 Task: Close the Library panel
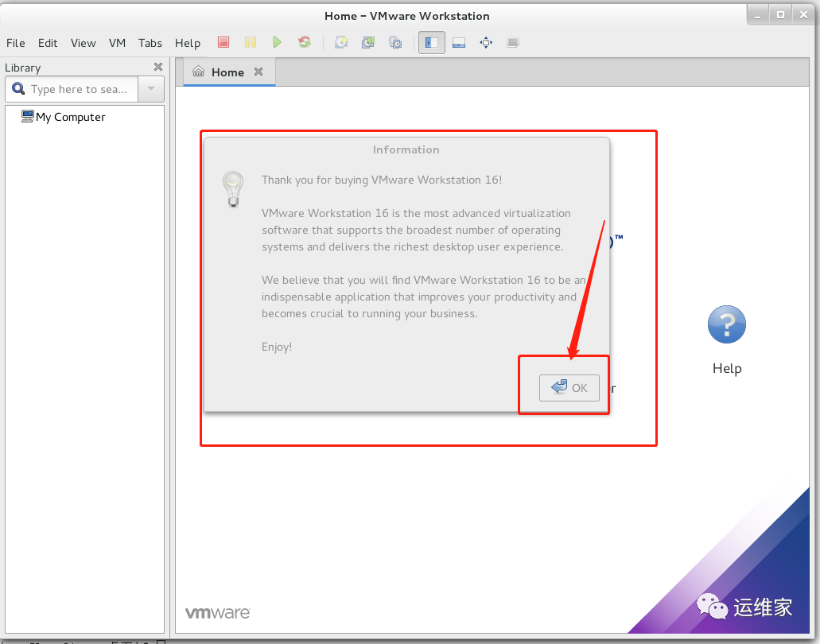(x=158, y=67)
